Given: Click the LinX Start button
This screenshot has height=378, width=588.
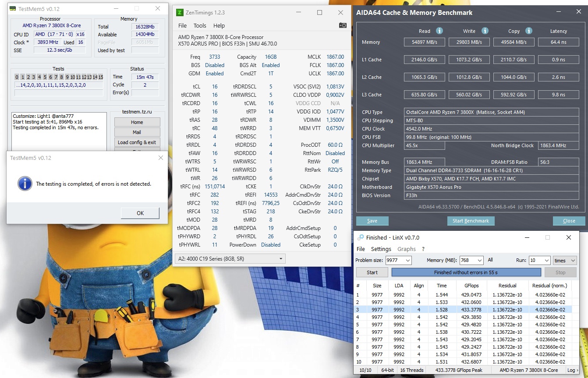Looking at the screenshot, I should 372,272.
